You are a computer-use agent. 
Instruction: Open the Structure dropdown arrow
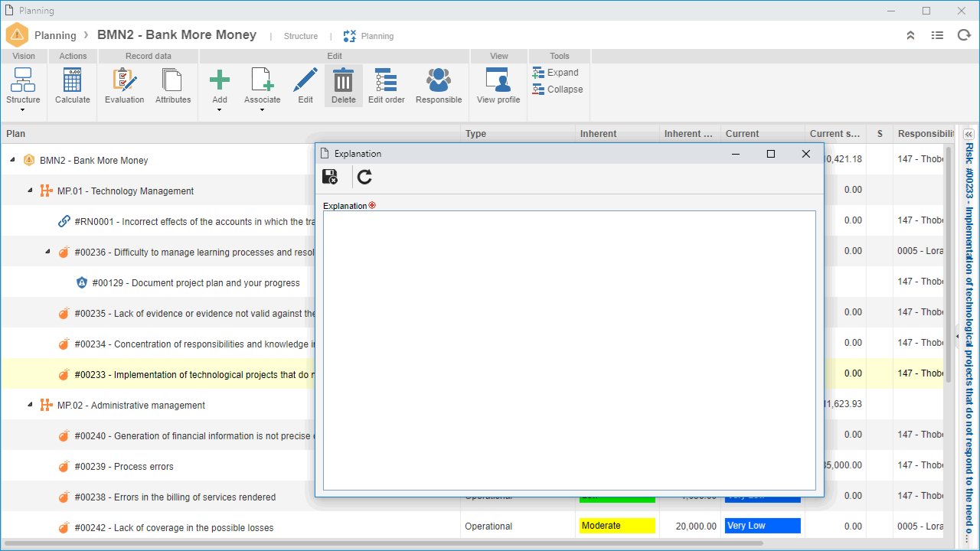click(23, 110)
